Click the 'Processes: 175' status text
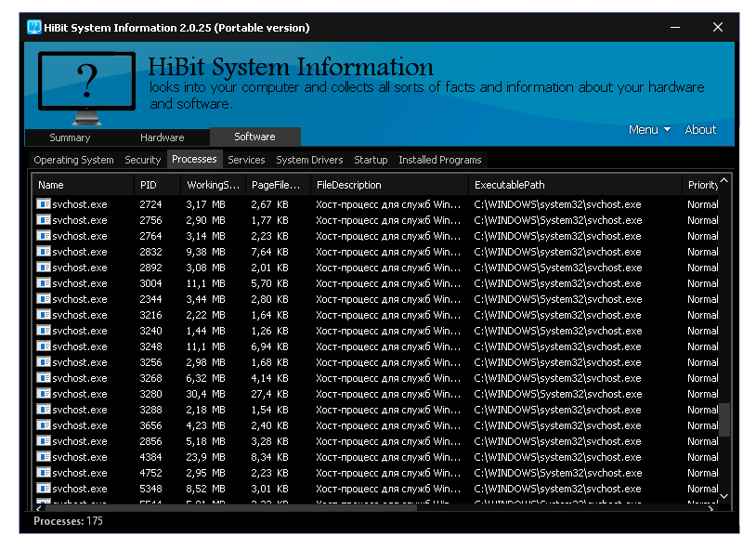Image resolution: width=756 pixels, height=549 pixels. [68, 521]
